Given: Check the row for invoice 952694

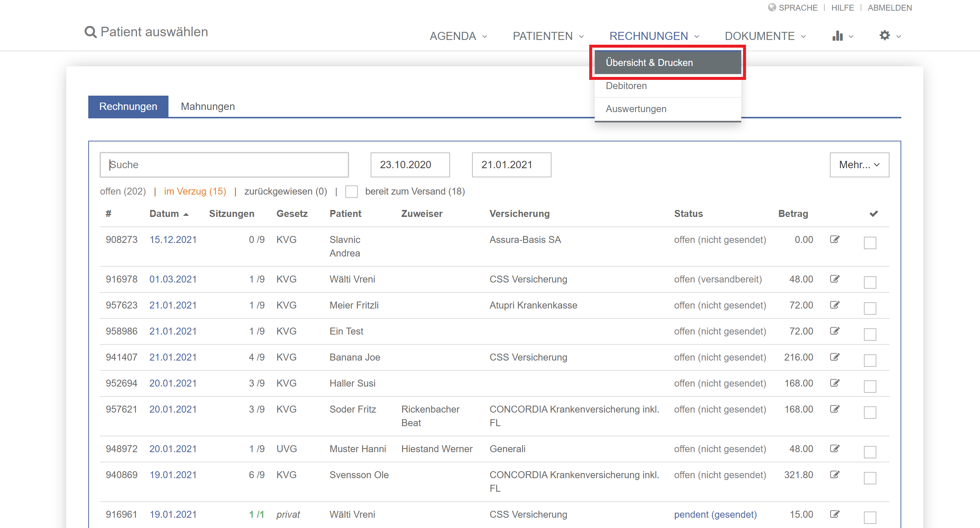Looking at the screenshot, I should pyautogui.click(x=870, y=387).
